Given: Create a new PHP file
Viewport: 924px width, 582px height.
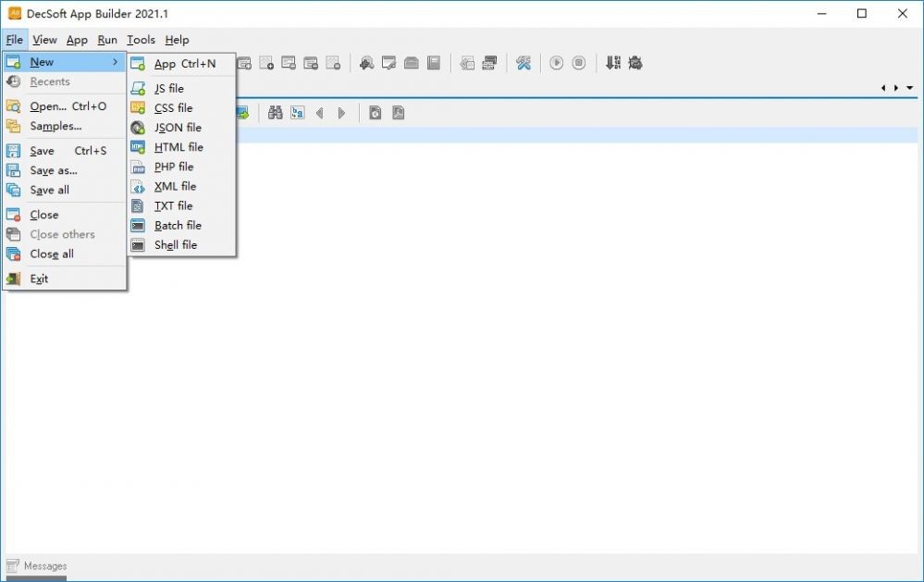Looking at the screenshot, I should point(181,167).
